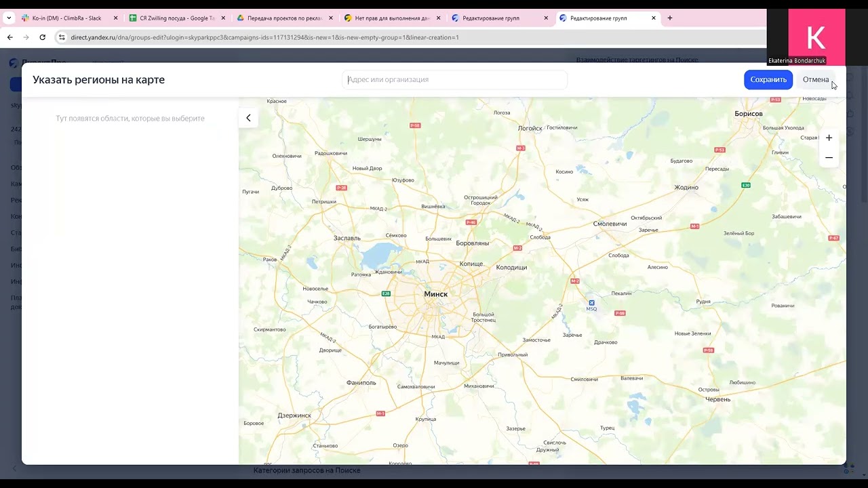The image size is (868, 488).
Task: Click Острошицкий Городок label on map
Action: [x=481, y=200]
